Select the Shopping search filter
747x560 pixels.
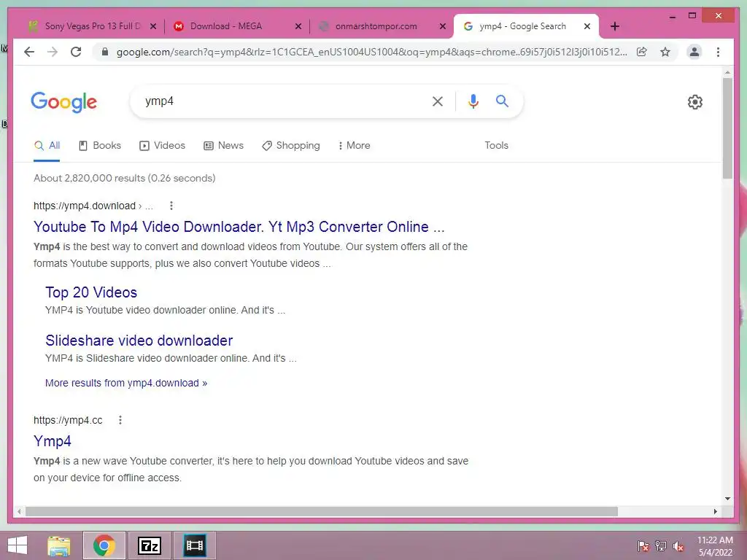pos(290,146)
